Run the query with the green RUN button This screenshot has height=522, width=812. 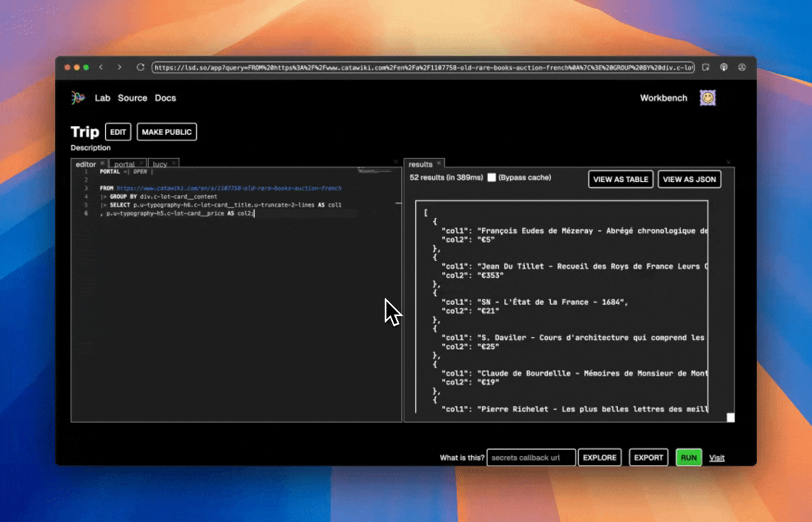(x=688, y=457)
